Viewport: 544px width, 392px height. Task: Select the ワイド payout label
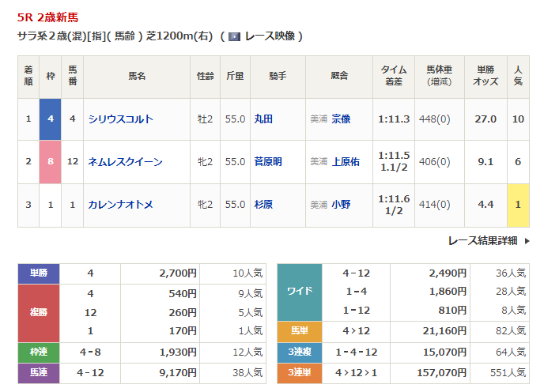coord(299,292)
